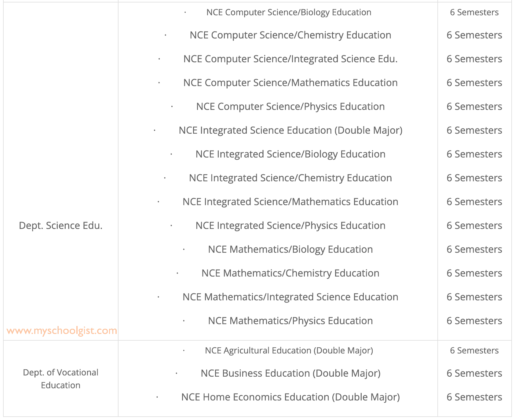The image size is (515, 420).
Task: Select NCE Mathematics/Integrated Science Education text
Action: click(290, 297)
